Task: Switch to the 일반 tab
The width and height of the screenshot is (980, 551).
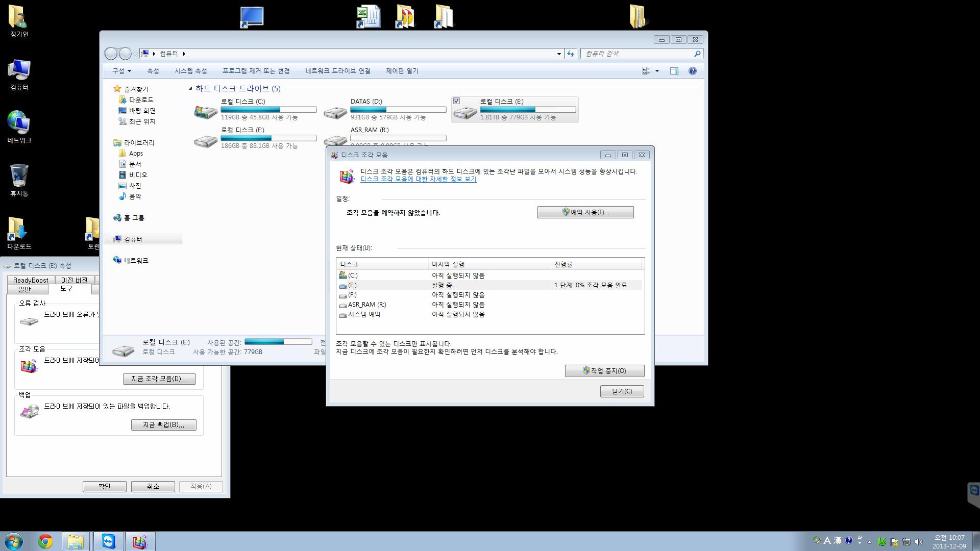Action: (x=24, y=289)
